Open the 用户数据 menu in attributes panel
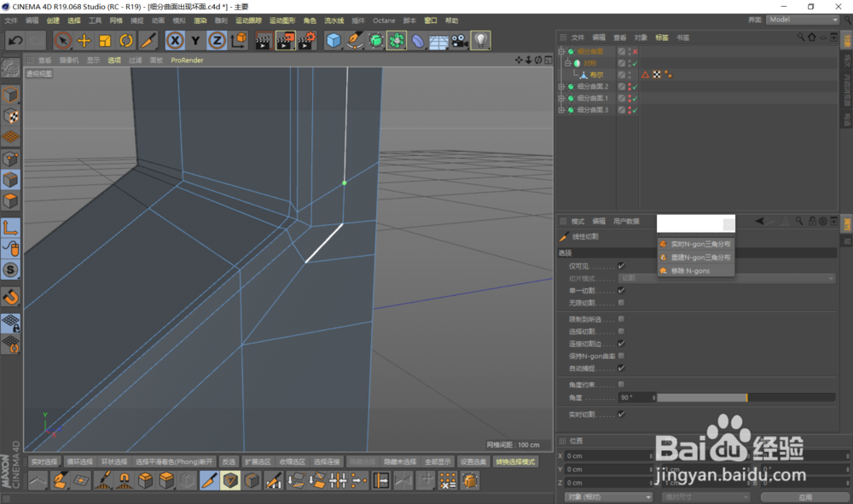The width and height of the screenshot is (853, 504). (x=626, y=221)
